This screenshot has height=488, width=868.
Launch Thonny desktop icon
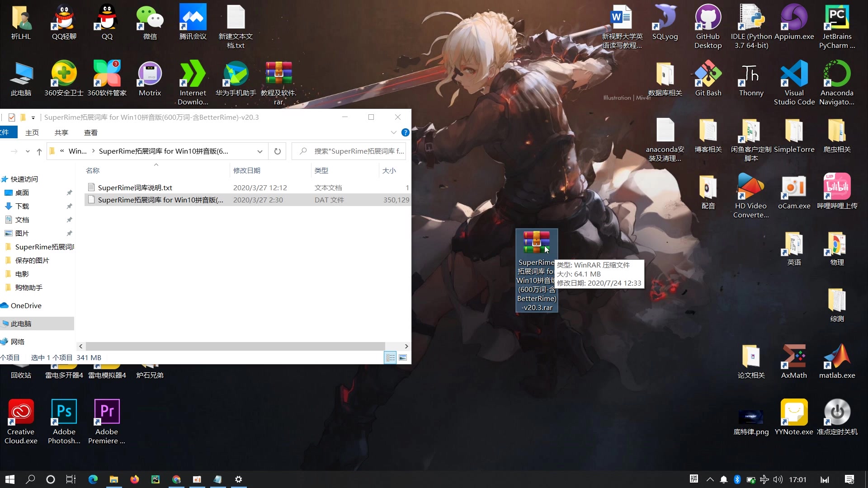click(751, 78)
